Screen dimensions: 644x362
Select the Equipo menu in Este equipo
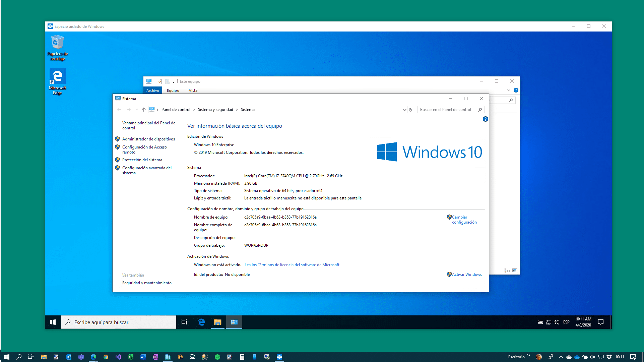(173, 90)
